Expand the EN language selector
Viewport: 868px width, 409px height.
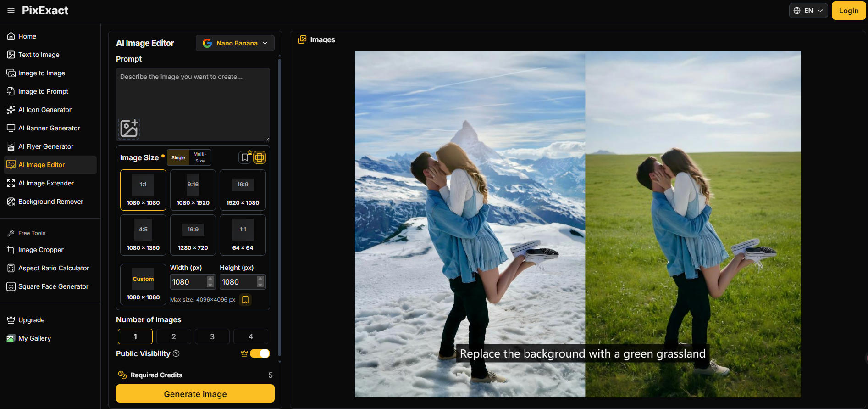click(x=808, y=11)
